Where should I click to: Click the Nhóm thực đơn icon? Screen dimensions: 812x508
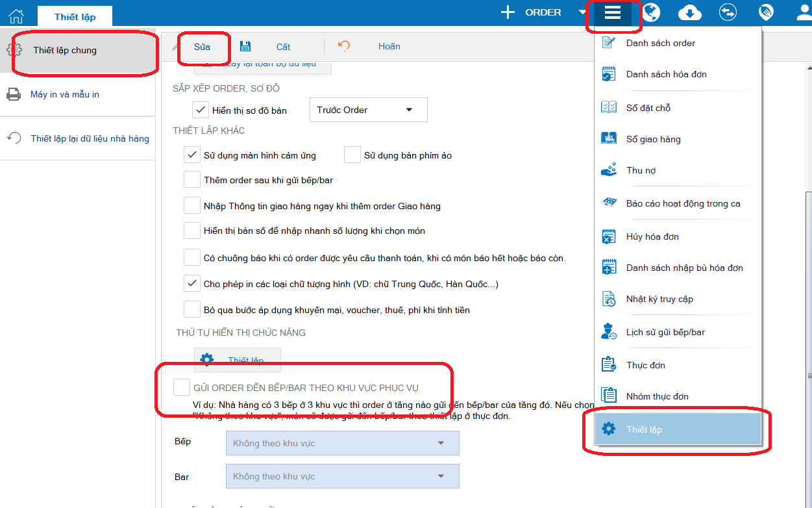609,395
